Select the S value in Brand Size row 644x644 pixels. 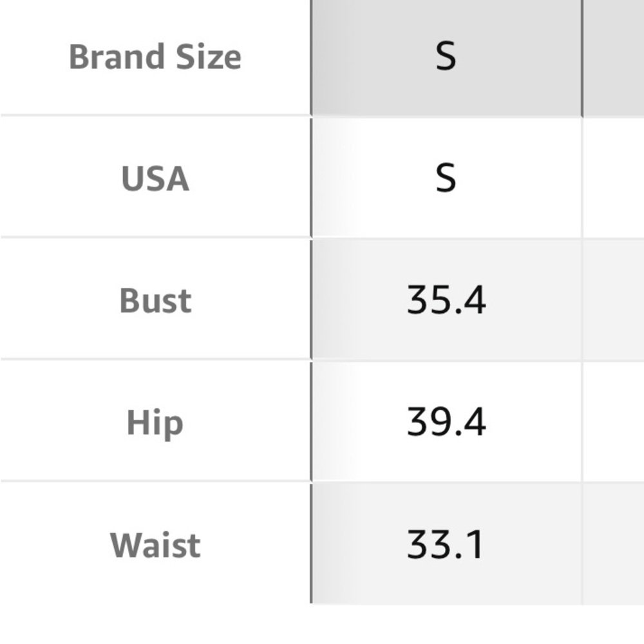(x=446, y=57)
